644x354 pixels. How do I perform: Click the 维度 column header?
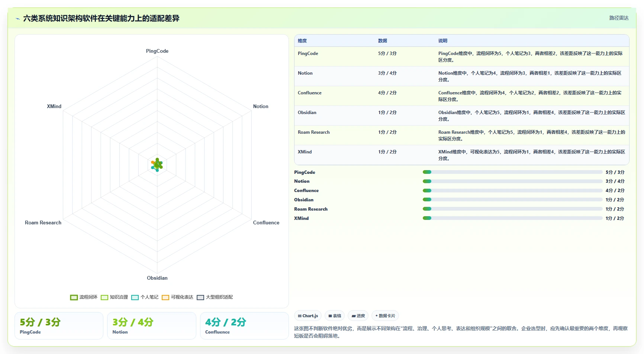(302, 41)
